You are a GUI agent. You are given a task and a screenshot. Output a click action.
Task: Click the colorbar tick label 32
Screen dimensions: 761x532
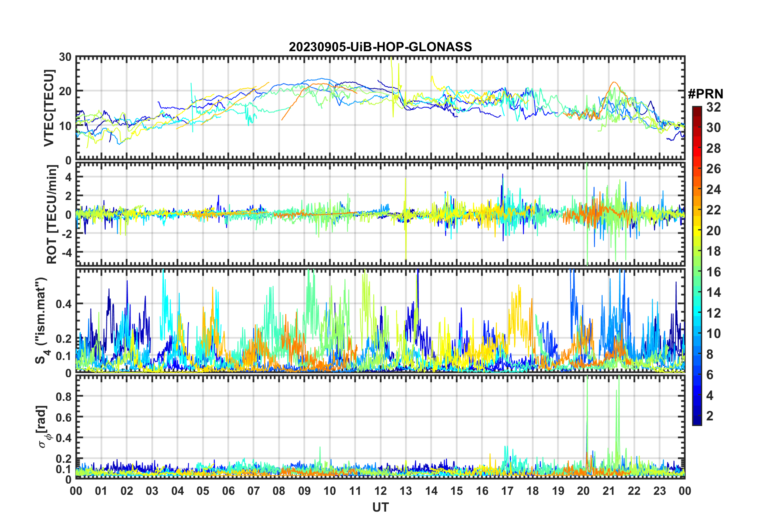click(x=713, y=107)
